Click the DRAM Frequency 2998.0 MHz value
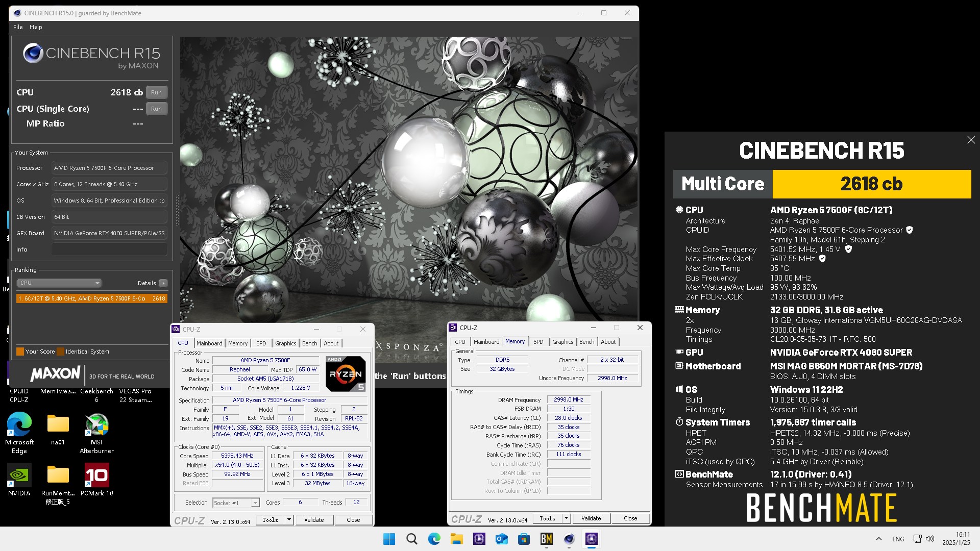This screenshot has width=980, height=551. (568, 399)
